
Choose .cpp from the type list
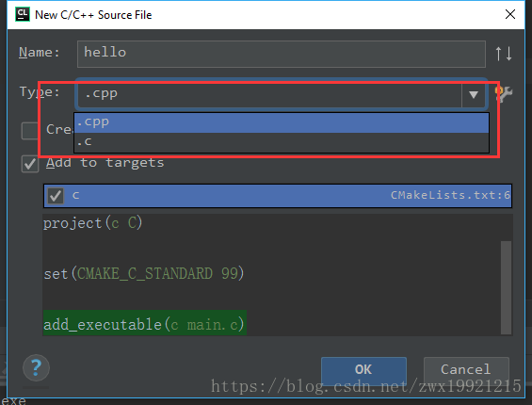(282, 122)
